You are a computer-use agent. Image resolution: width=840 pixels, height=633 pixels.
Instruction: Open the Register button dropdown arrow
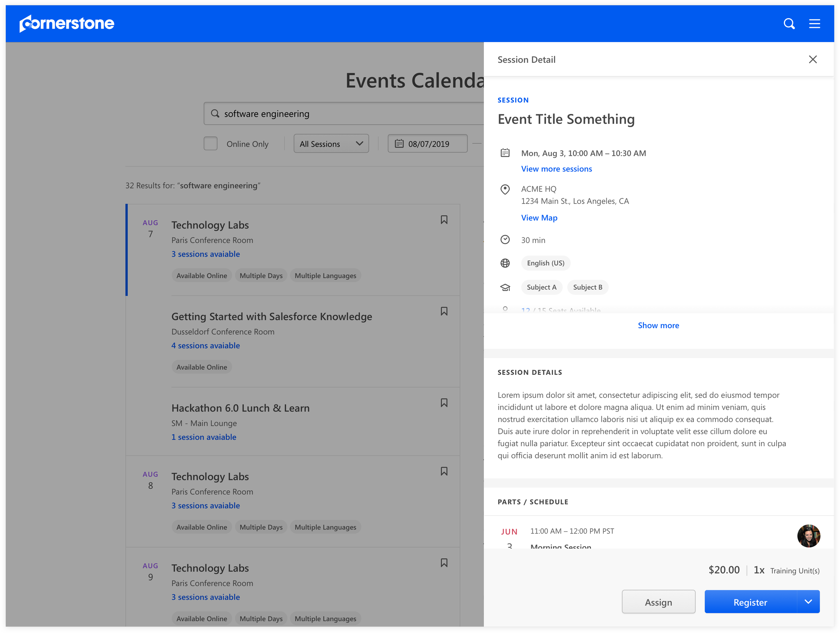point(808,601)
